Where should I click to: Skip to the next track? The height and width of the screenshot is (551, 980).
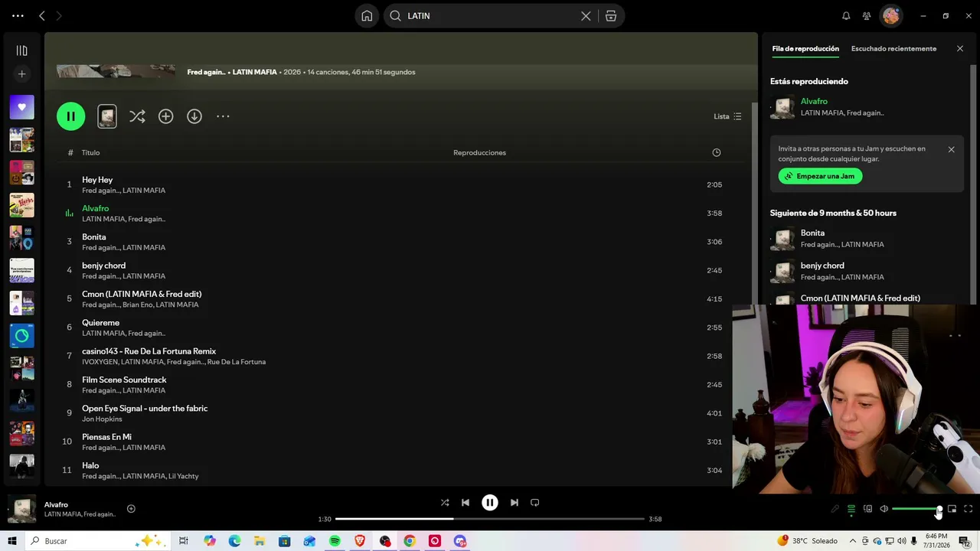pyautogui.click(x=514, y=503)
